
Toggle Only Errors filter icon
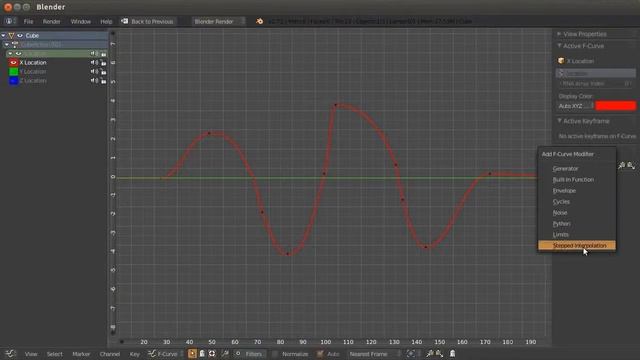[212, 353]
